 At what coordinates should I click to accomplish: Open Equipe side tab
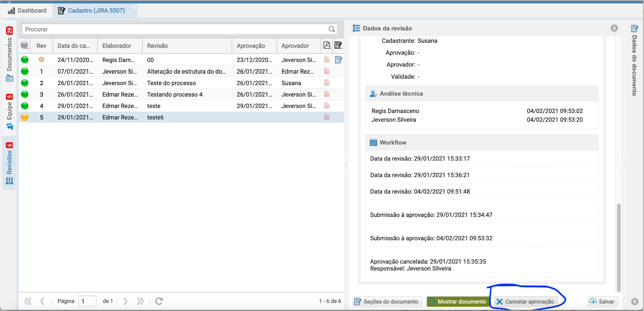pos(9,112)
